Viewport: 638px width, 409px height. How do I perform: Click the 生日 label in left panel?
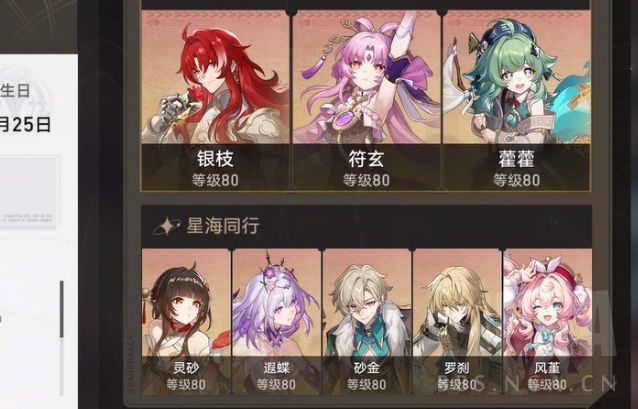[x=15, y=90]
